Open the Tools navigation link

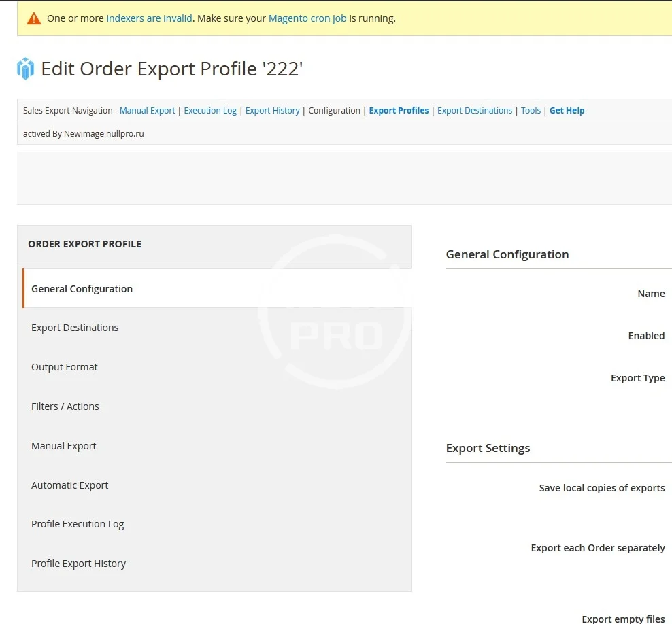pos(531,111)
